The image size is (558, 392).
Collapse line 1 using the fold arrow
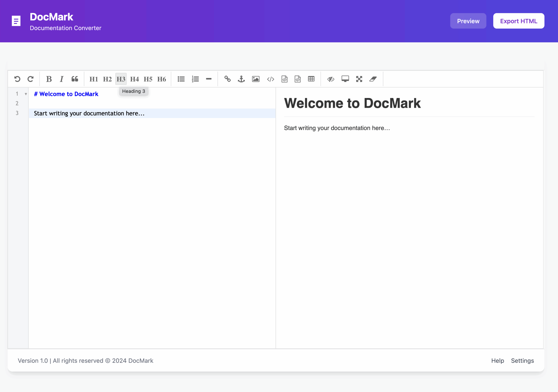pos(26,94)
